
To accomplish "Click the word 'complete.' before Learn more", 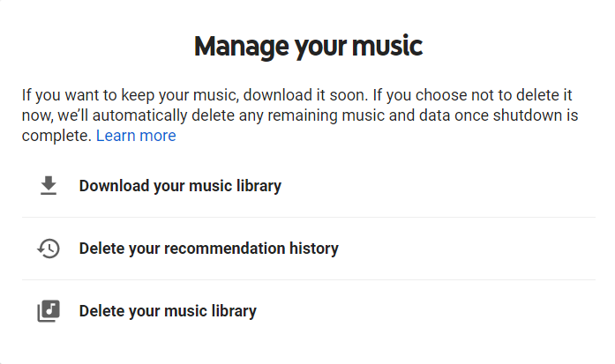I will click(x=56, y=136).
